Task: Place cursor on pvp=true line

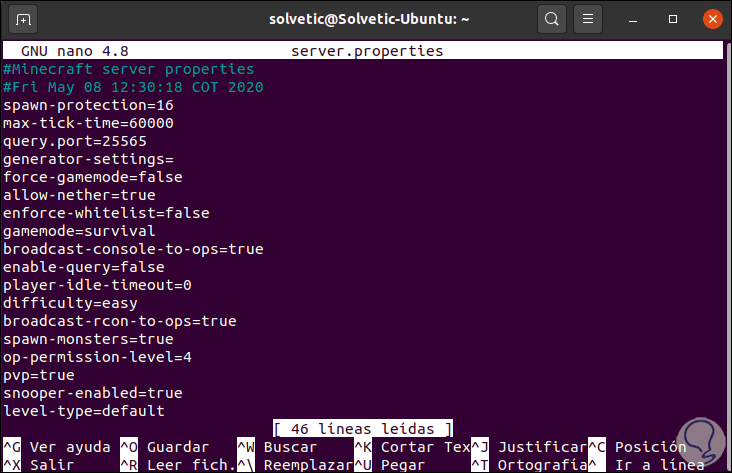Action: point(39,375)
